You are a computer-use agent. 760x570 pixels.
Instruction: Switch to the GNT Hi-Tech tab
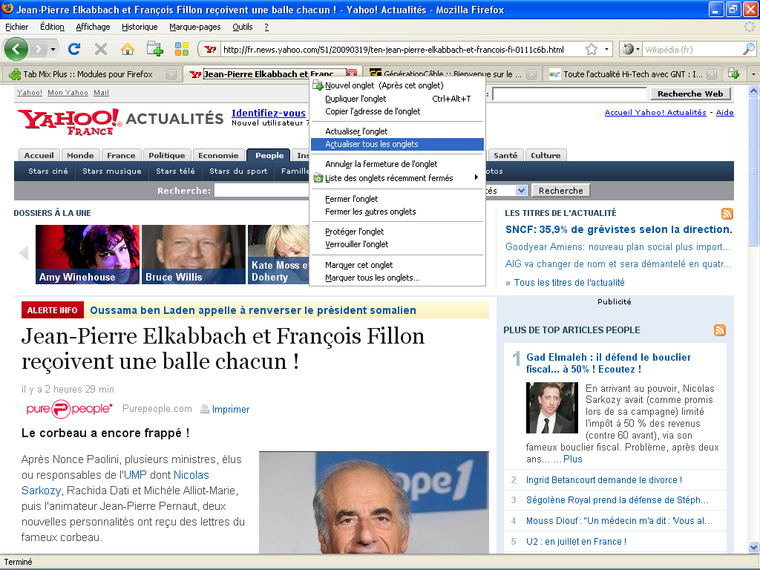coord(633,74)
